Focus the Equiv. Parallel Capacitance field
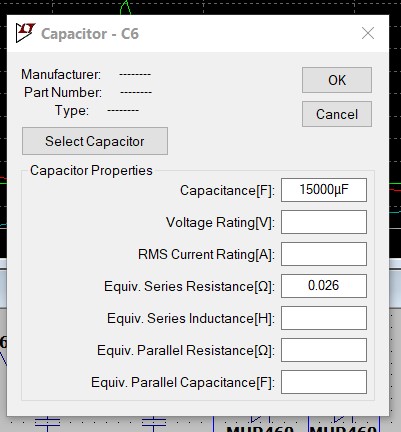This screenshot has height=432, width=401. tap(324, 382)
